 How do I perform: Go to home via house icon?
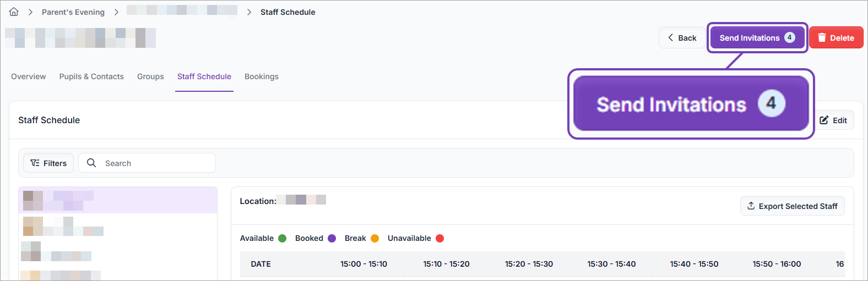(14, 12)
